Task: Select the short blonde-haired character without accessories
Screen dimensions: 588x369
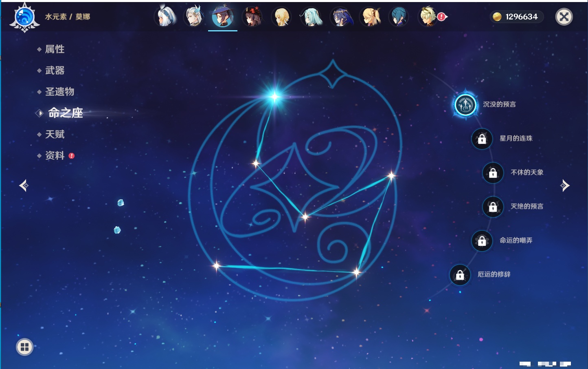Action: pyautogui.click(x=282, y=17)
